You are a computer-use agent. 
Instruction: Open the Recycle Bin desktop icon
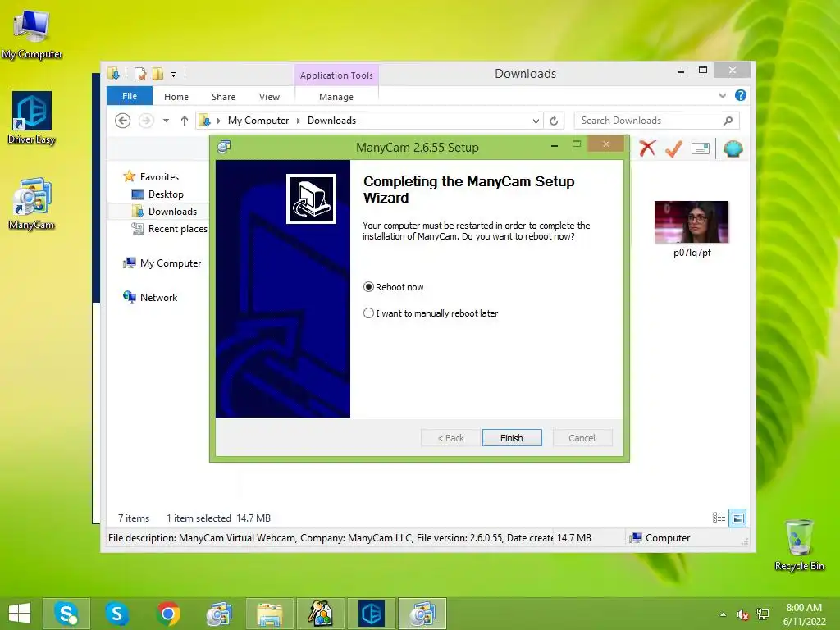pyautogui.click(x=799, y=546)
